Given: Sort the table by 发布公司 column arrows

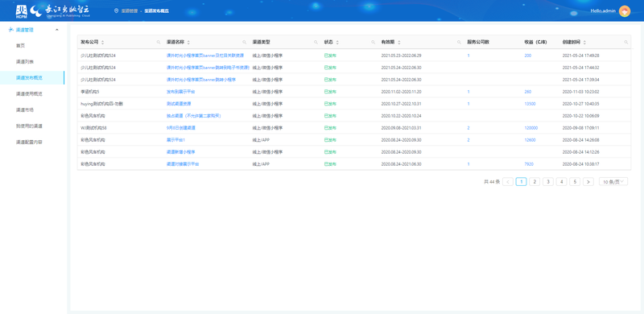Looking at the screenshot, I should [103, 43].
